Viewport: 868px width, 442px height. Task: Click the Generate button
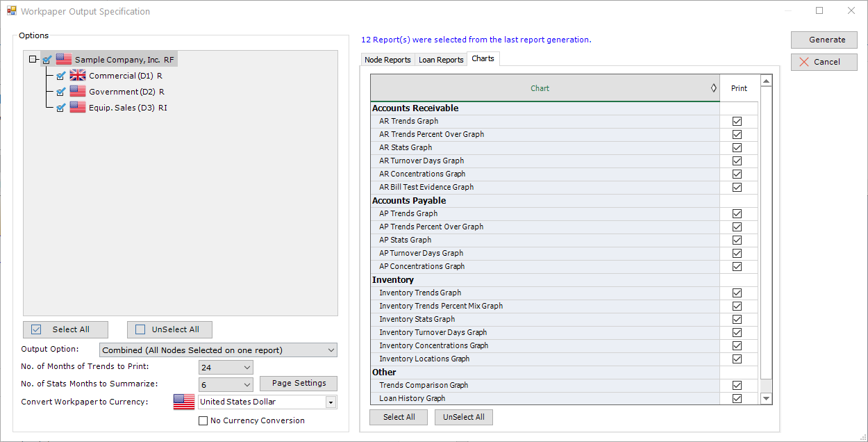click(x=824, y=40)
